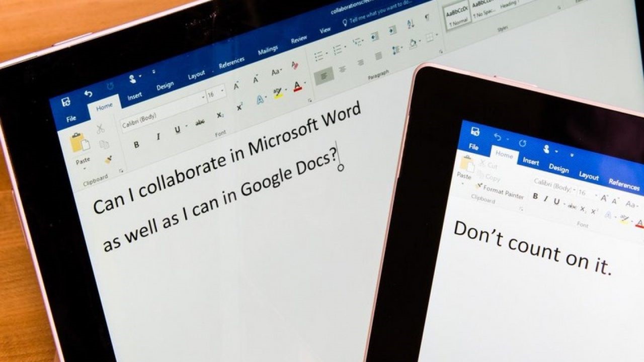Viewport: 644px width, 362px height.
Task: Click Undo on the larger tablet's toolbar
Action: pyautogui.click(x=89, y=94)
